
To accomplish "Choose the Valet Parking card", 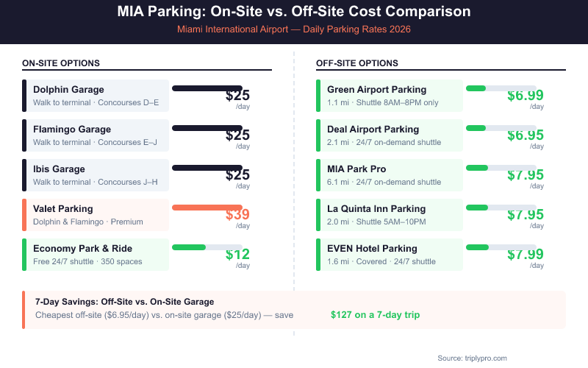I will tap(96, 215).
